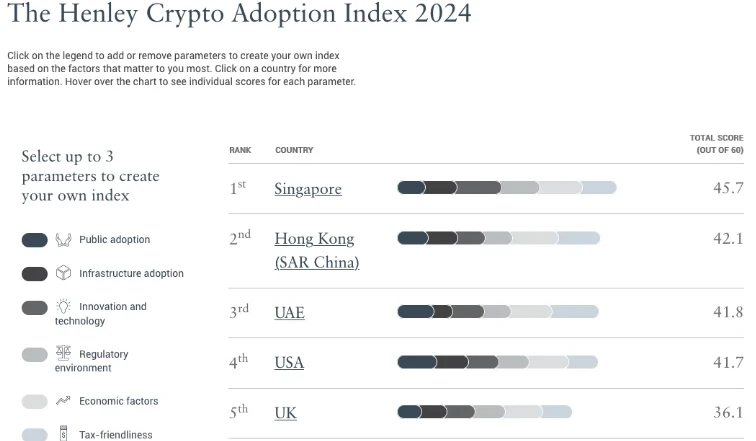The height and width of the screenshot is (441, 756).
Task: Click the Regulatory environment icon
Action: (63, 354)
